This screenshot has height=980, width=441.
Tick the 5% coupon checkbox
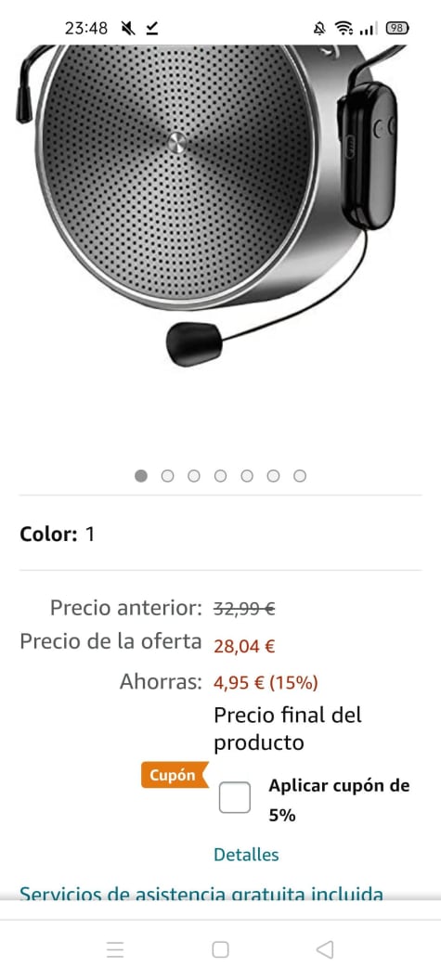[235, 797]
